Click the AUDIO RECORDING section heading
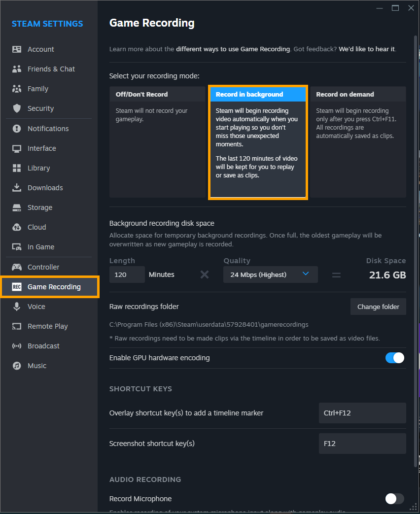420x514 pixels. click(145, 480)
